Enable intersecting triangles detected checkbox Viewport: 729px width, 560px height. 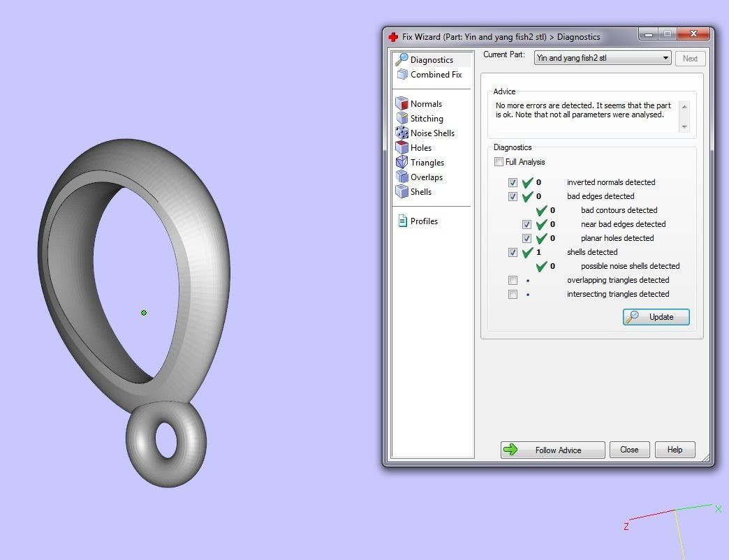(x=513, y=294)
